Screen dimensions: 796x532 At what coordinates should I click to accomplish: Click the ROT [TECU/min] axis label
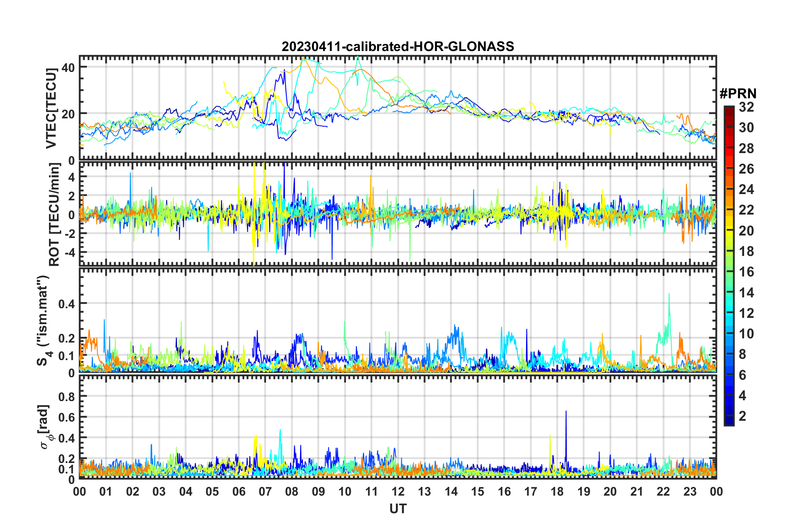click(54, 215)
